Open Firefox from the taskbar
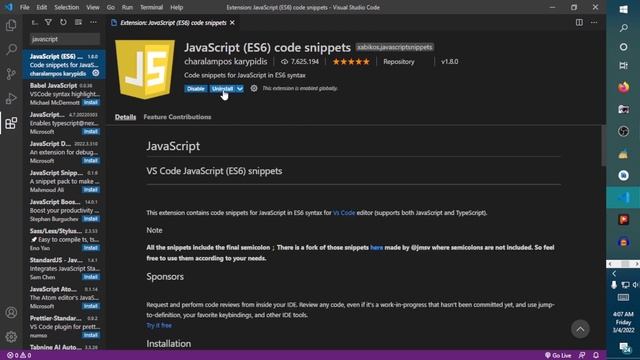Image resolution: width=640 pixels, height=360 pixels. click(x=623, y=87)
